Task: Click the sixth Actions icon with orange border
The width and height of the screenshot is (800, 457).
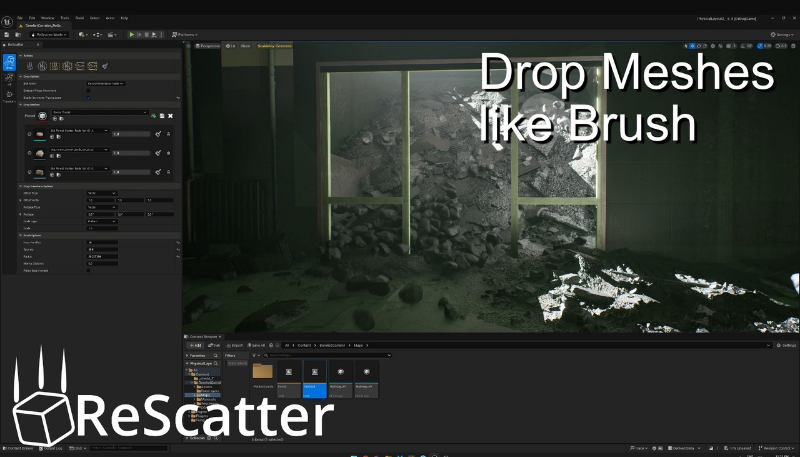Action: [x=92, y=66]
